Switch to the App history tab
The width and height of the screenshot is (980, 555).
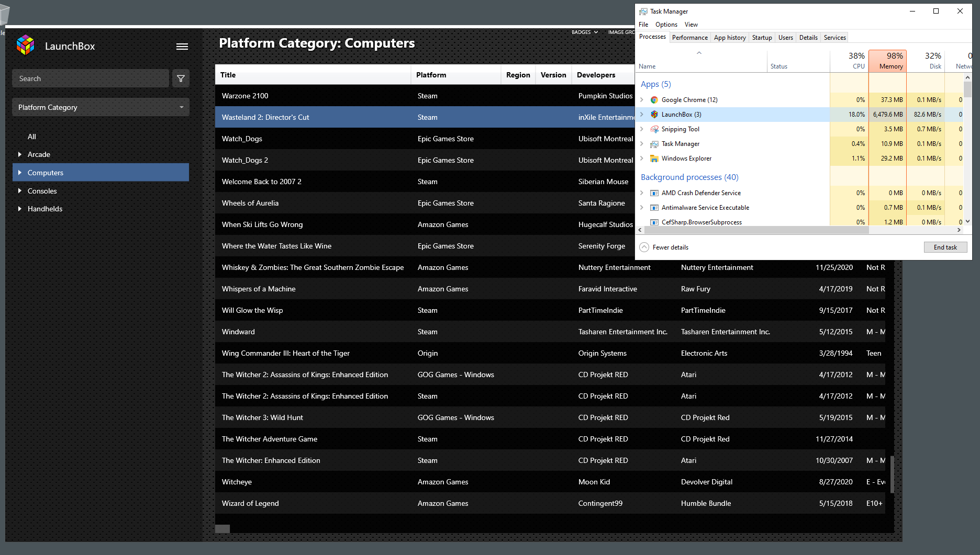pyautogui.click(x=730, y=38)
